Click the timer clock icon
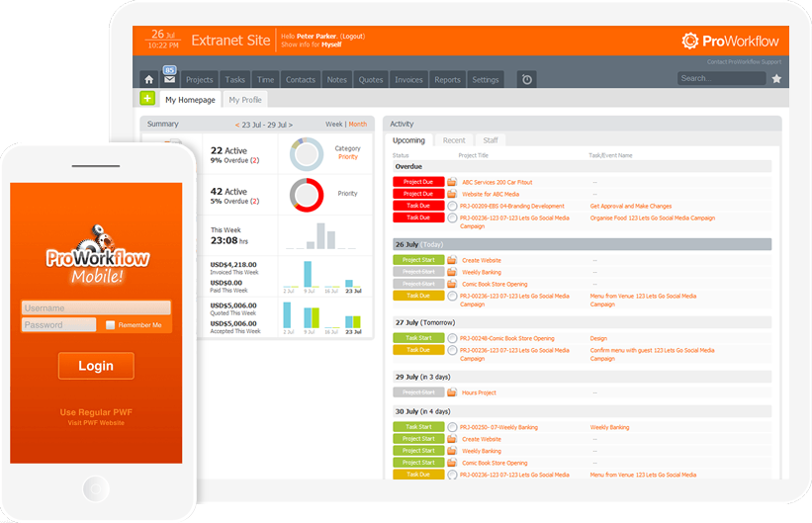The height and width of the screenshot is (523, 812). pos(527,79)
